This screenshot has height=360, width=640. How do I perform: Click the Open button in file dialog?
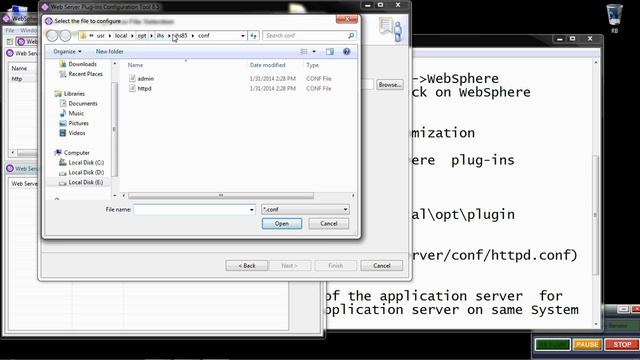[x=282, y=224]
